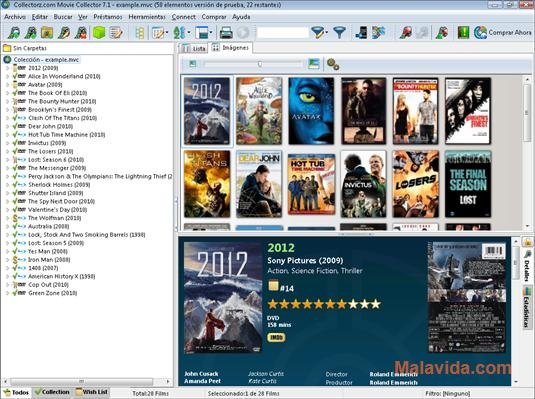Open the layout dropdown arrow in the toolbar

[x=211, y=33]
